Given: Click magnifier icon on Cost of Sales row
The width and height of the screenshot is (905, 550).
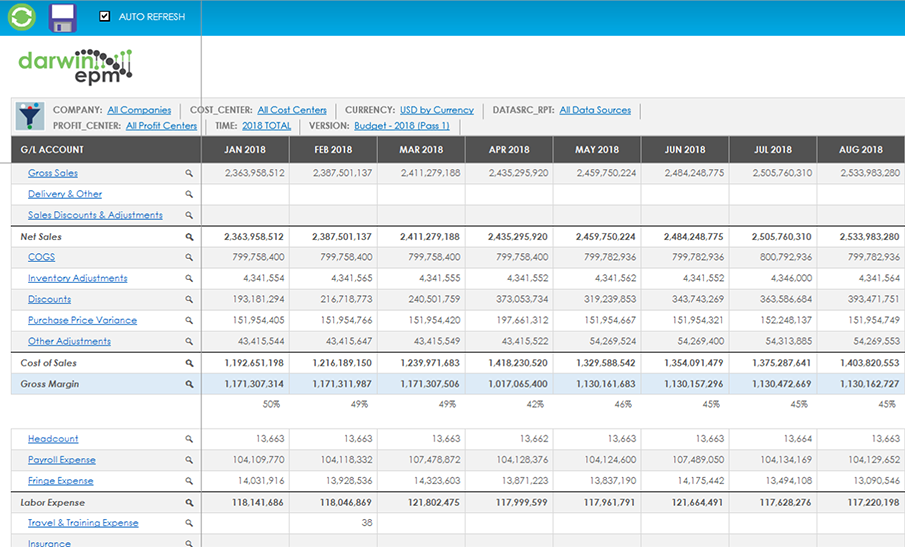Looking at the screenshot, I should pyautogui.click(x=189, y=363).
